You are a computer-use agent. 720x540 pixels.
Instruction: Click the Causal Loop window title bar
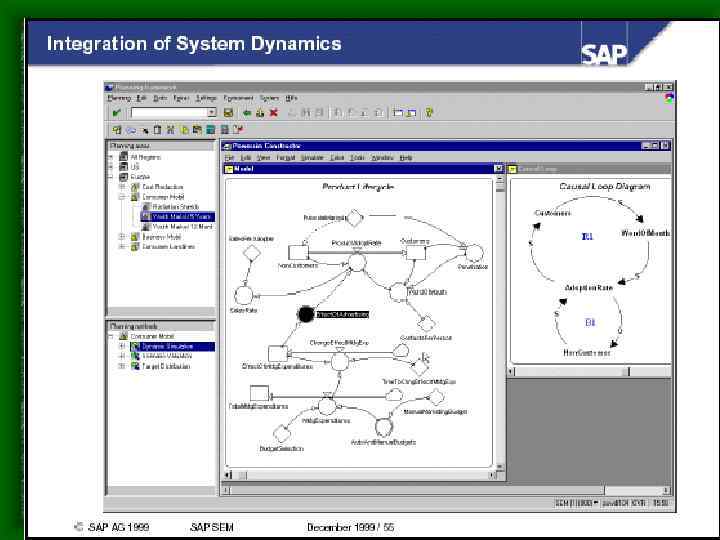pos(589,169)
